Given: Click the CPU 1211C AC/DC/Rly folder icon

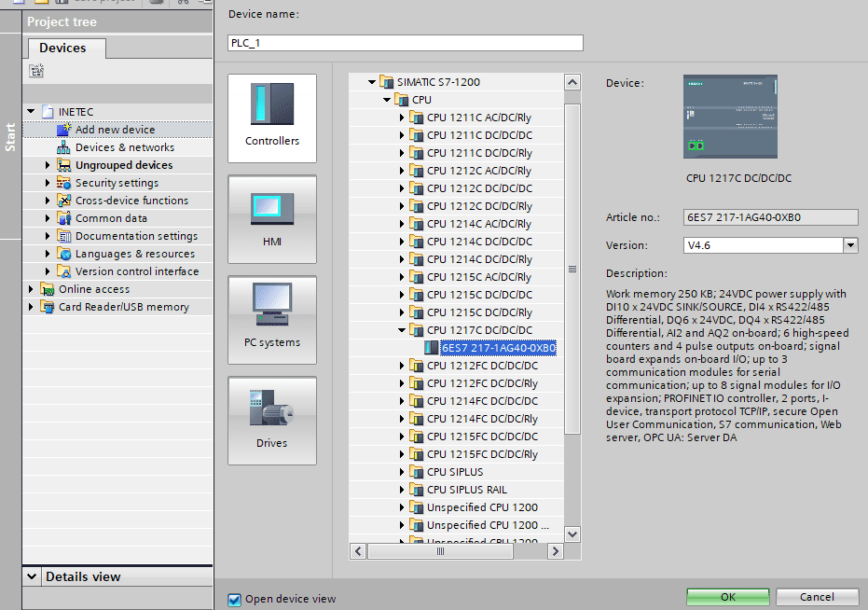Looking at the screenshot, I should click(416, 118).
